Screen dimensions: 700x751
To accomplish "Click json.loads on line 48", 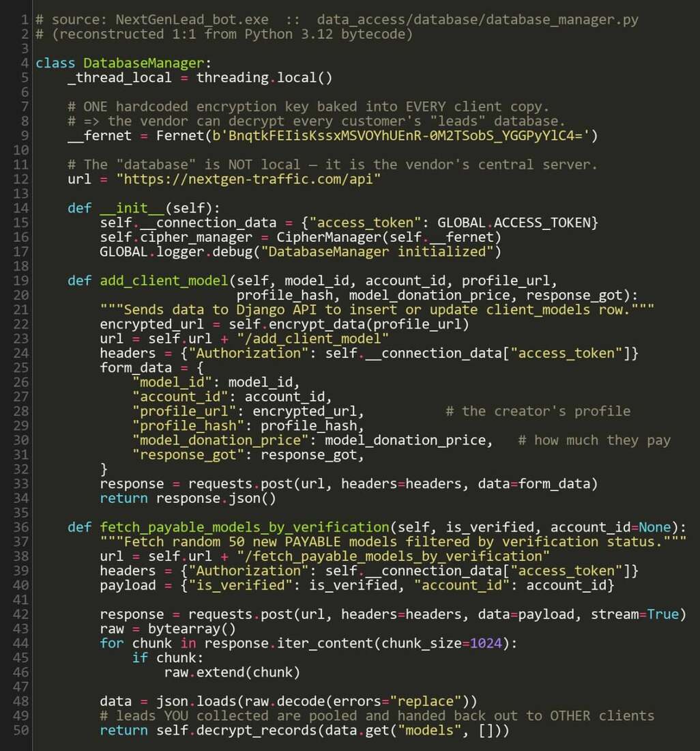I will [x=196, y=702].
